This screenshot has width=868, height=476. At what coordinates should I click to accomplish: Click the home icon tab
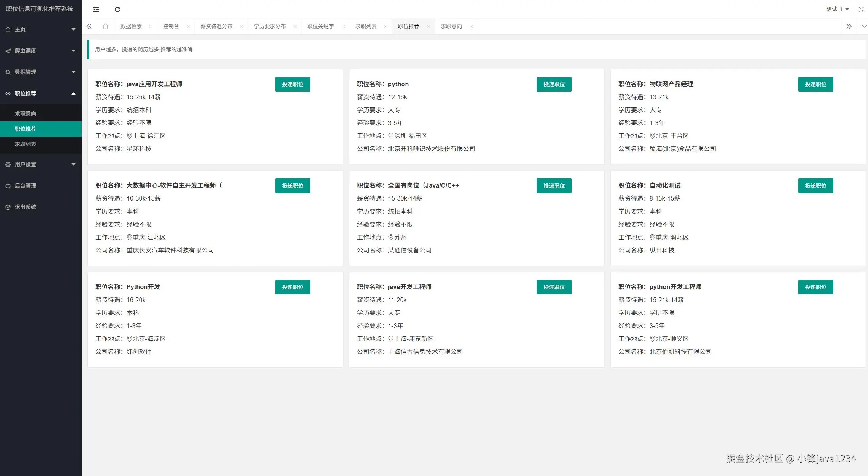(x=106, y=26)
